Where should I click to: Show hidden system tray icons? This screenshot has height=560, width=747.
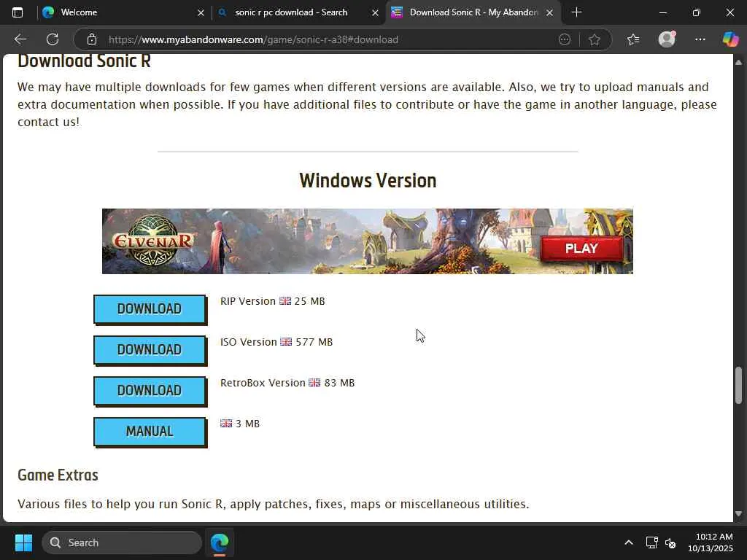(629, 542)
